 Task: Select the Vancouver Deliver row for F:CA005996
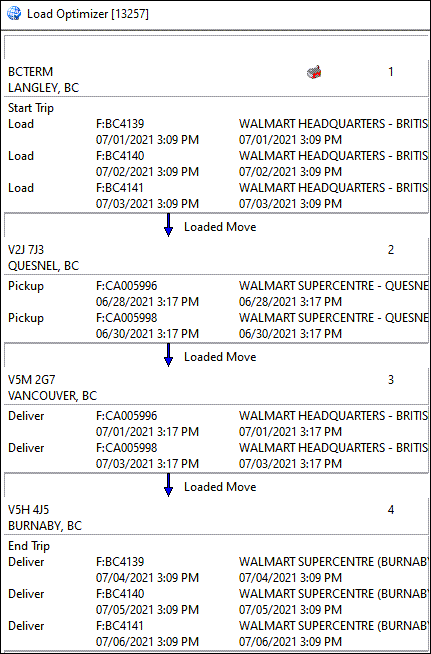click(217, 424)
